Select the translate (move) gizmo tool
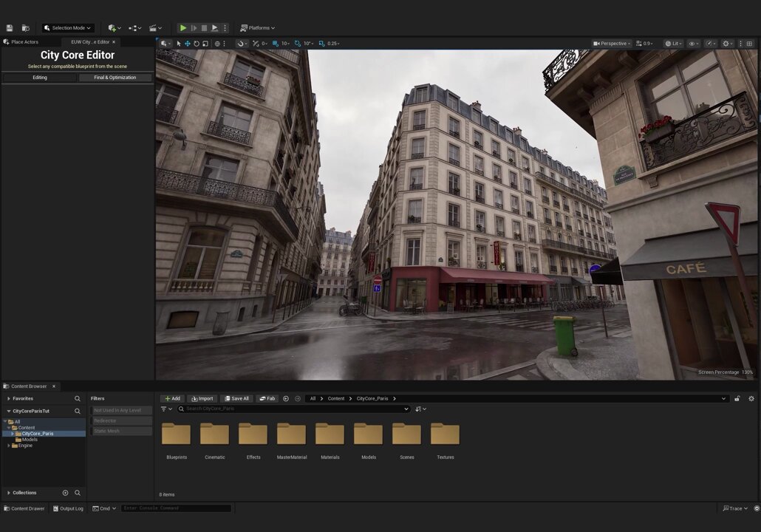Screen dimensions: 761x532 tap(188, 44)
